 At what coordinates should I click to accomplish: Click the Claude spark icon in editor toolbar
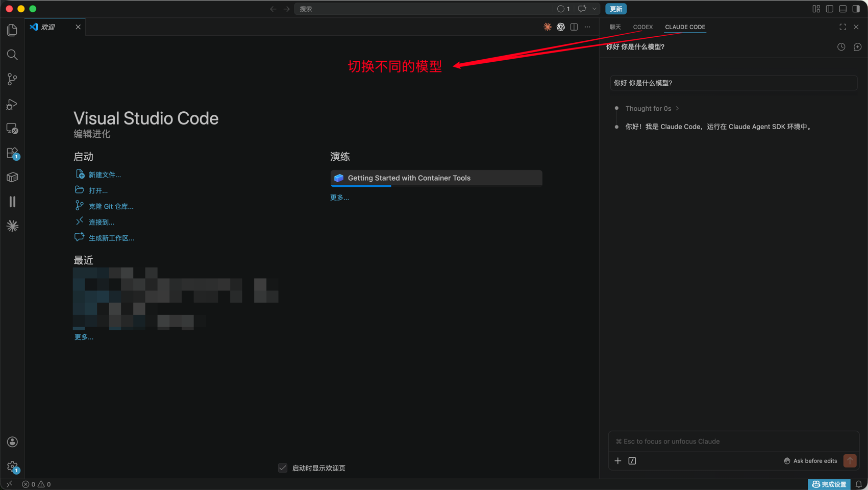(548, 27)
